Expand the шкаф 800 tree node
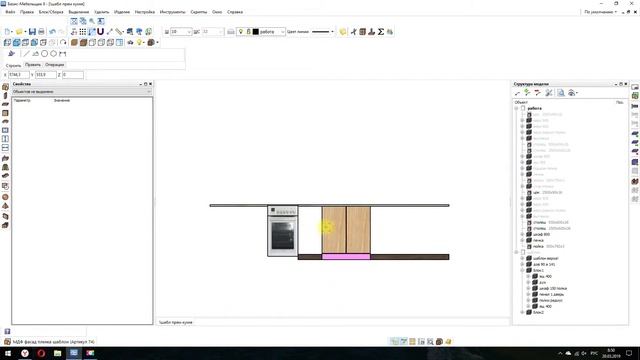 [x=522, y=234]
